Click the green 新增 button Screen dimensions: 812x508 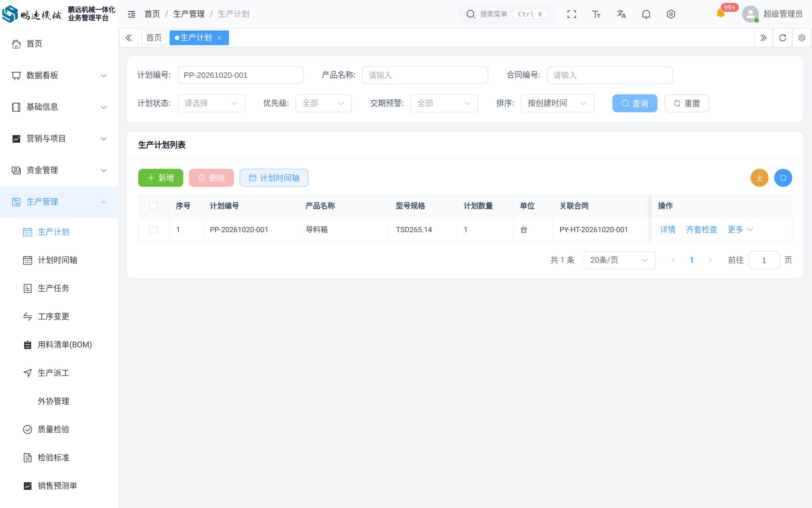point(161,178)
